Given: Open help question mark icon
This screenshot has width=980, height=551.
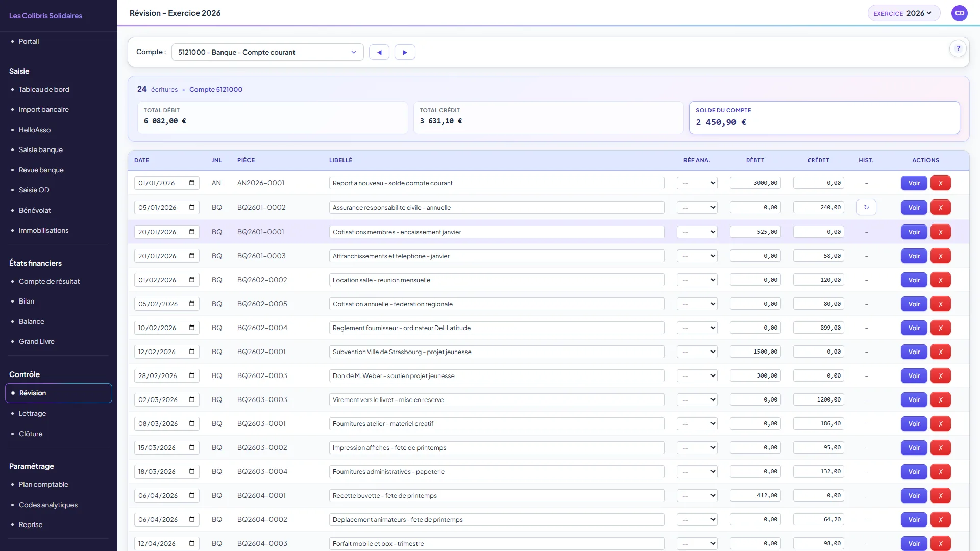Looking at the screenshot, I should (x=958, y=48).
